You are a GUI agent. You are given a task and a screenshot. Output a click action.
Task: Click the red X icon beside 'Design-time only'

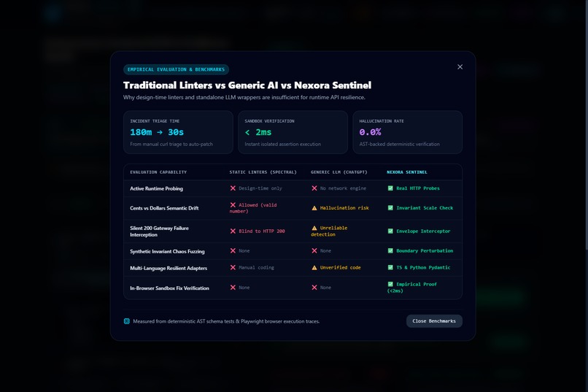point(233,188)
